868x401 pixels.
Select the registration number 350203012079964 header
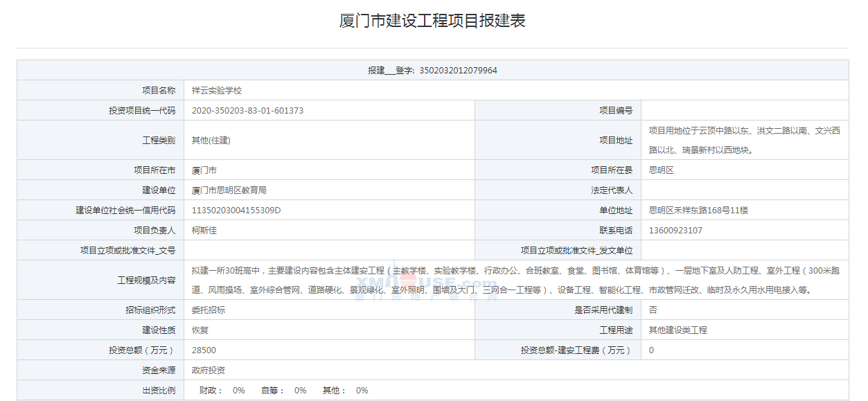click(x=433, y=71)
